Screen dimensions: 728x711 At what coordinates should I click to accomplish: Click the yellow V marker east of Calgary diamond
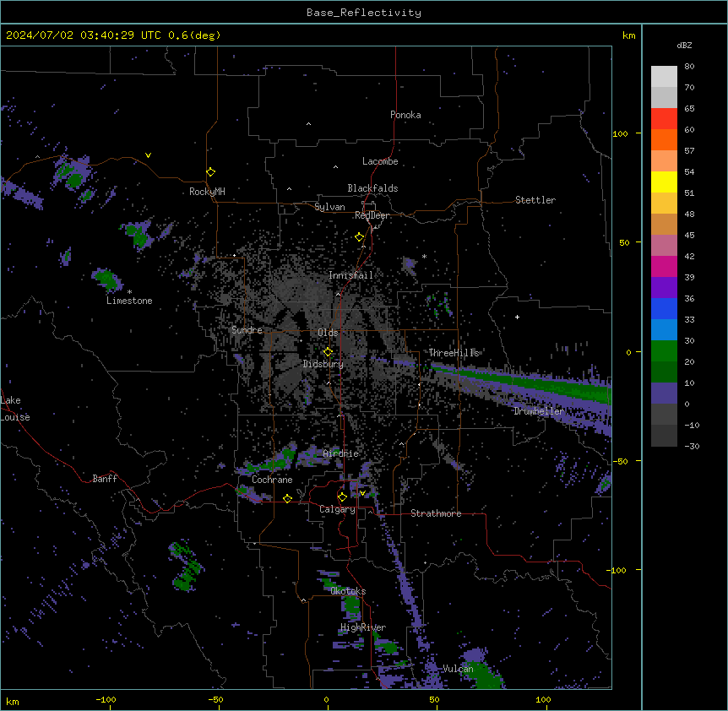(x=362, y=493)
